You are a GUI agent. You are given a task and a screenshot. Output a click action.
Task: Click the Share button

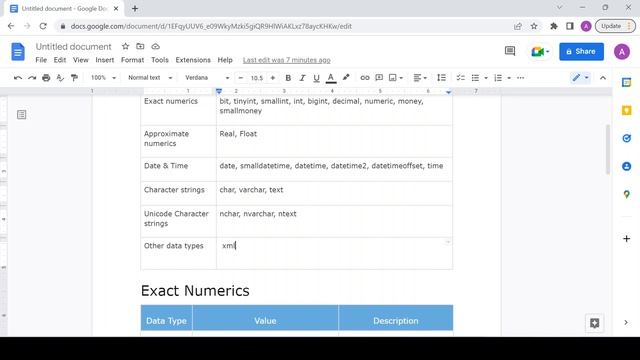coord(581,51)
